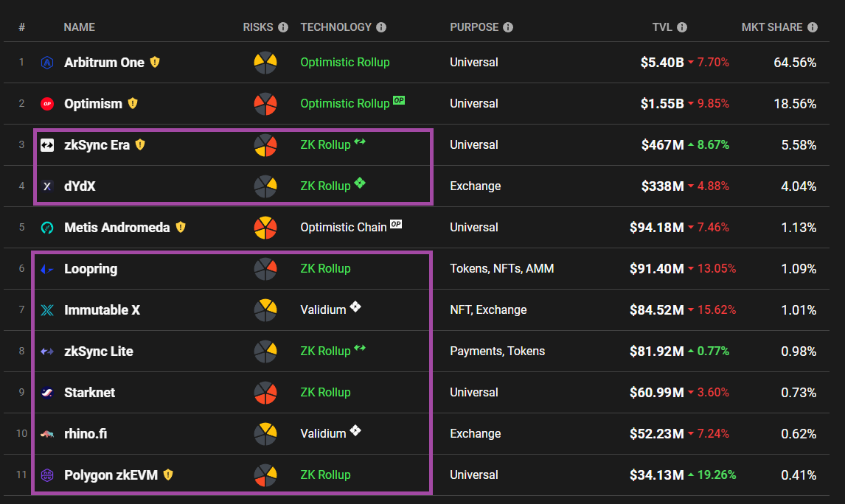Screen dimensions: 845x504
Task: Open the rhino.fi project link
Action: pos(85,434)
